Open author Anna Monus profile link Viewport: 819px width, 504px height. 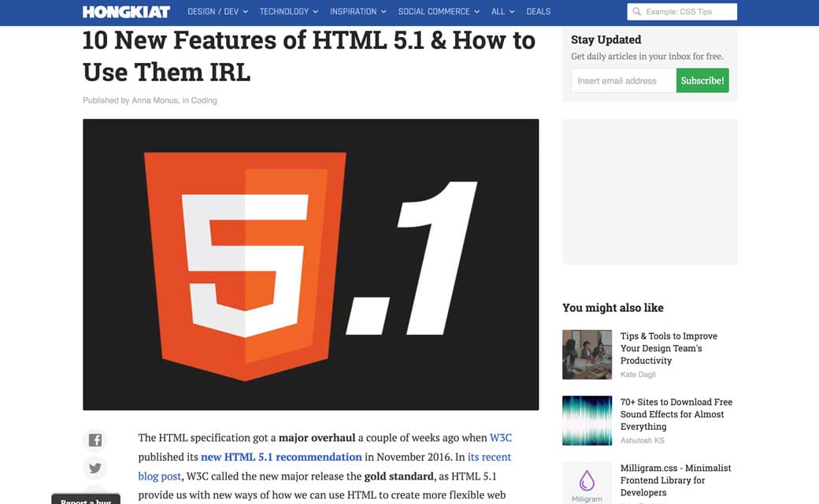click(x=155, y=101)
